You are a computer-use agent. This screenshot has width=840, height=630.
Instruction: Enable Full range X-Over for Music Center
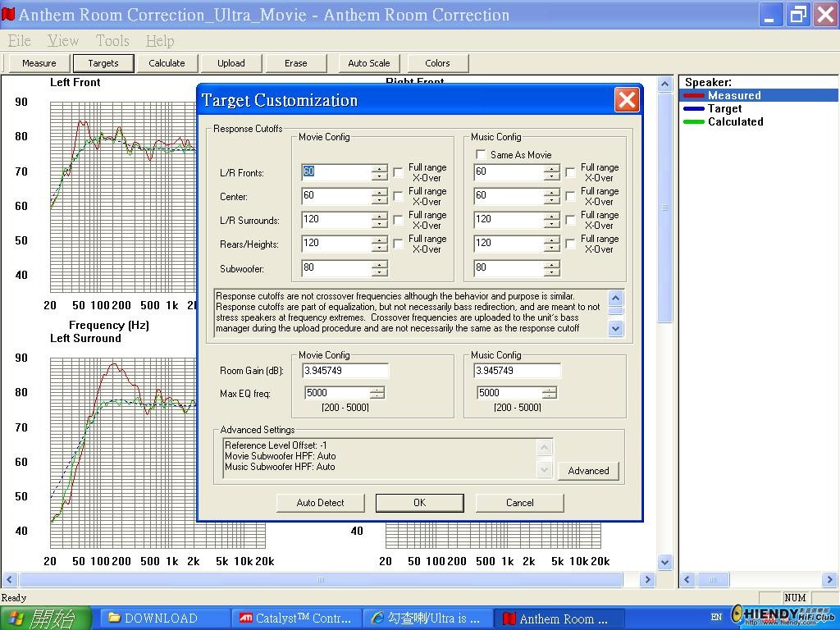coord(571,196)
